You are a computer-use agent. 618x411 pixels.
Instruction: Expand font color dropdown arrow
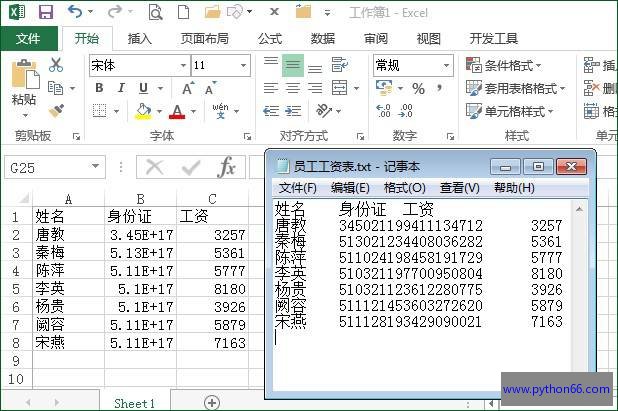pos(193,112)
